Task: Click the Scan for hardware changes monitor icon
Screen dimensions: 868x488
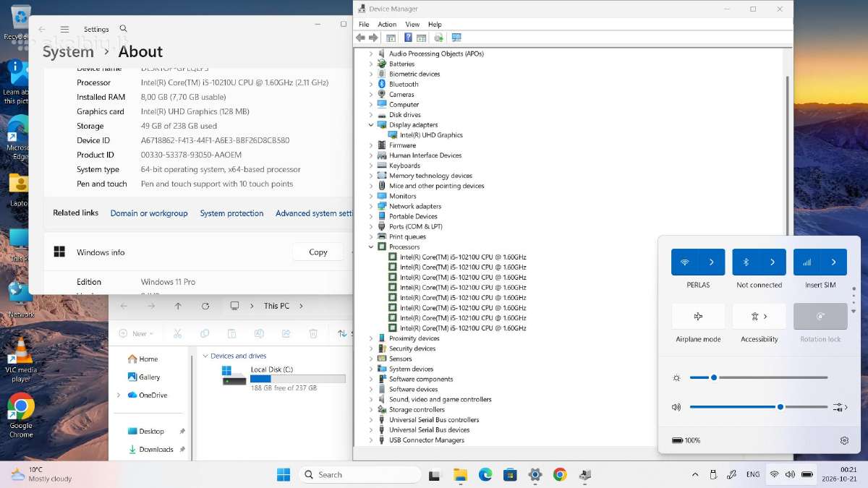Action: pyautogui.click(x=456, y=38)
